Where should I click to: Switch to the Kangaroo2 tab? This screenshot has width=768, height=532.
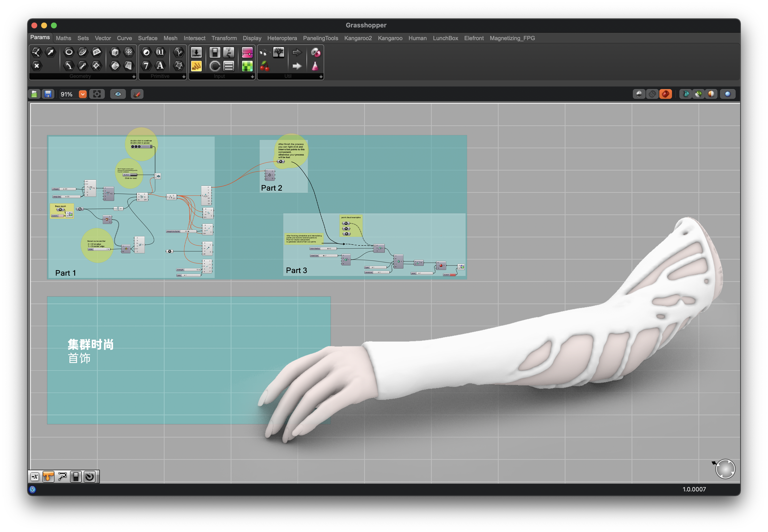pos(358,38)
